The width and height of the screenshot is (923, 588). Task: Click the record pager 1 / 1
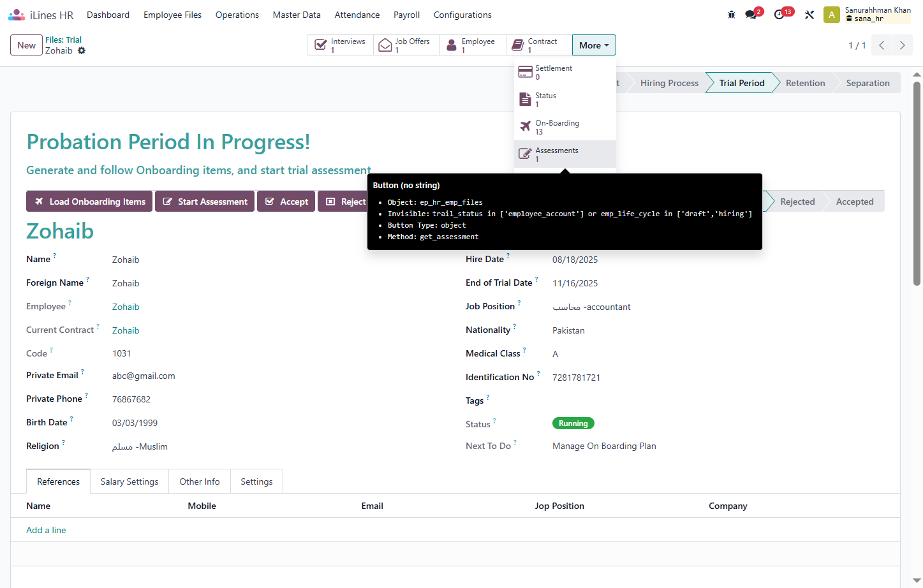click(x=857, y=45)
